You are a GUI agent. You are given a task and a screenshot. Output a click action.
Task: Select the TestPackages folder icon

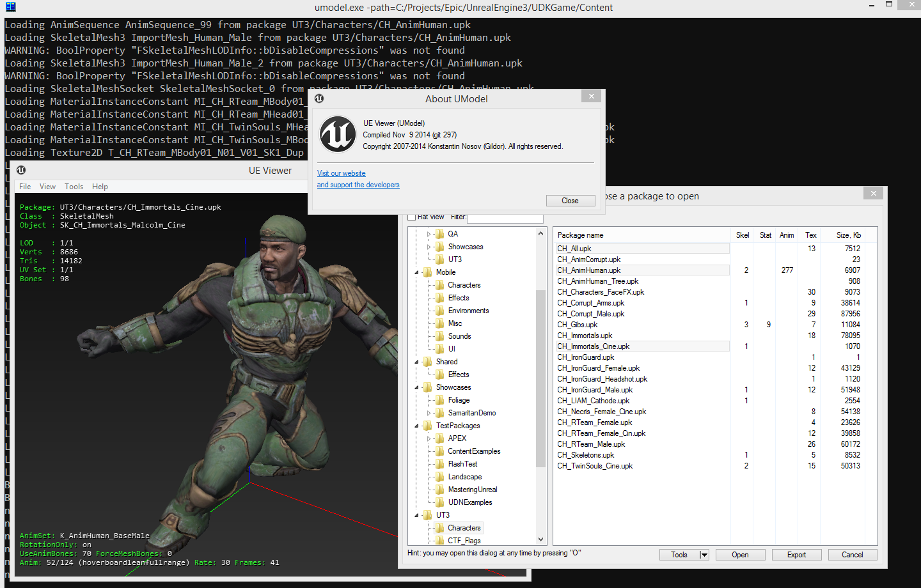tap(428, 426)
